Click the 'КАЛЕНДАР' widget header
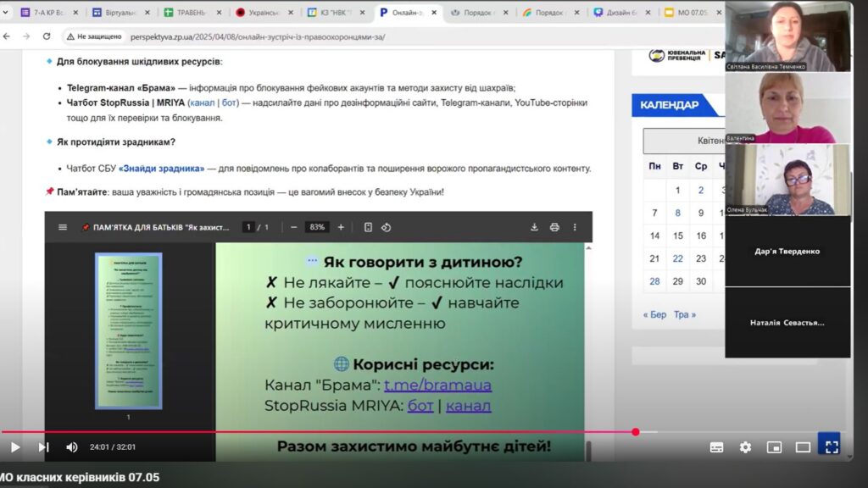 click(x=670, y=105)
